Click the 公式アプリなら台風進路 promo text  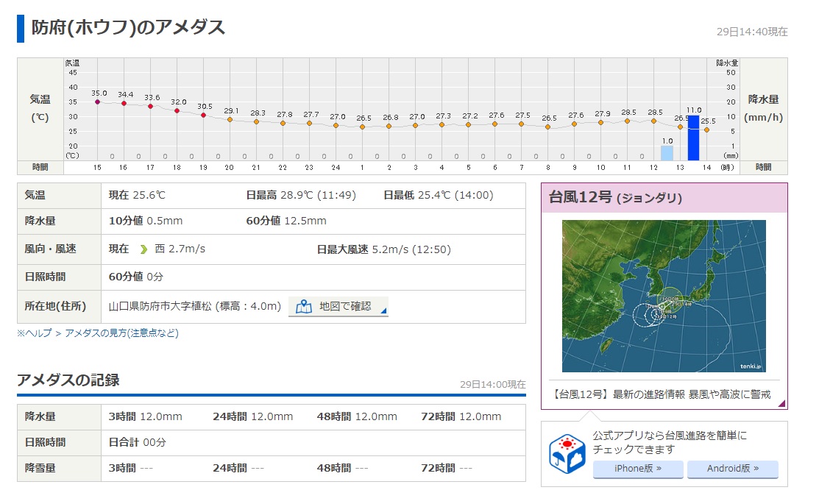(x=670, y=442)
